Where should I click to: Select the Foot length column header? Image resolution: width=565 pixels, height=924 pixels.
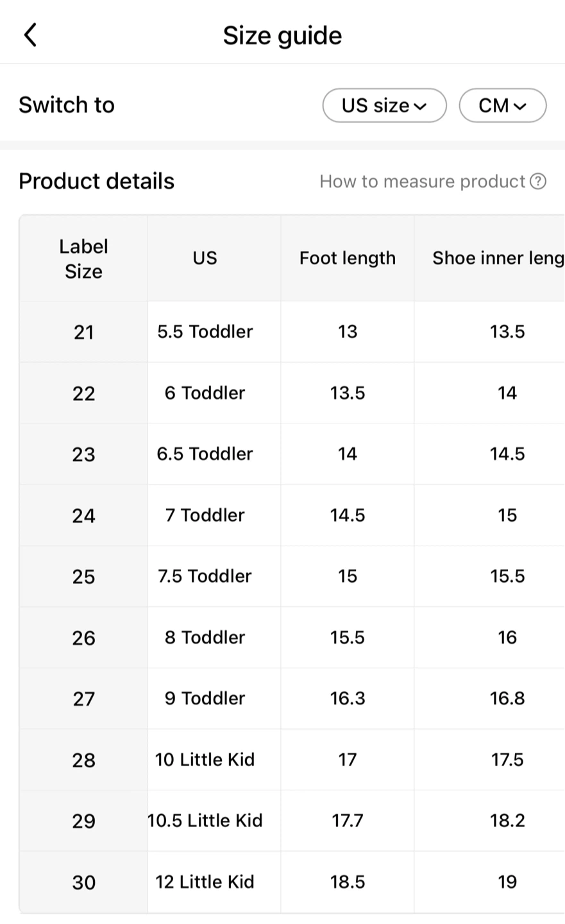click(347, 258)
